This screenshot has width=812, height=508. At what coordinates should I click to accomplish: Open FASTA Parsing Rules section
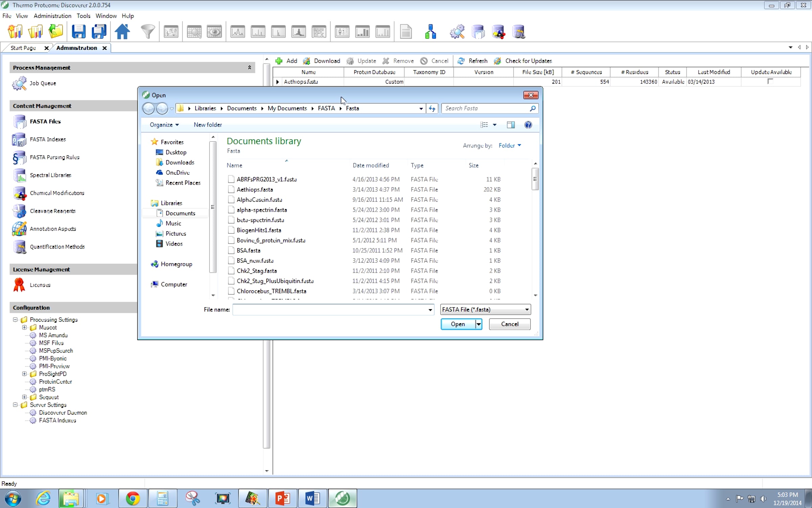[x=54, y=157]
